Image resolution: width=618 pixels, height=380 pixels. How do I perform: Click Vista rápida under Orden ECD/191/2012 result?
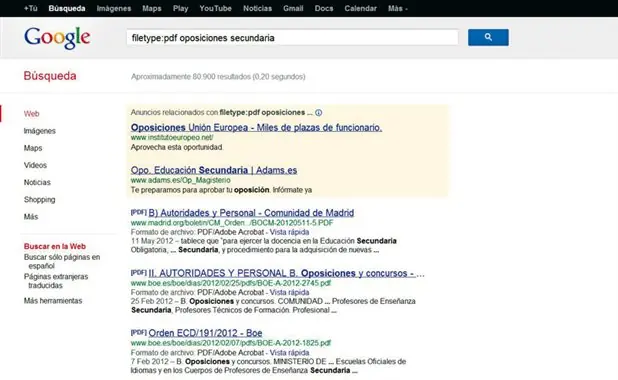coord(289,353)
